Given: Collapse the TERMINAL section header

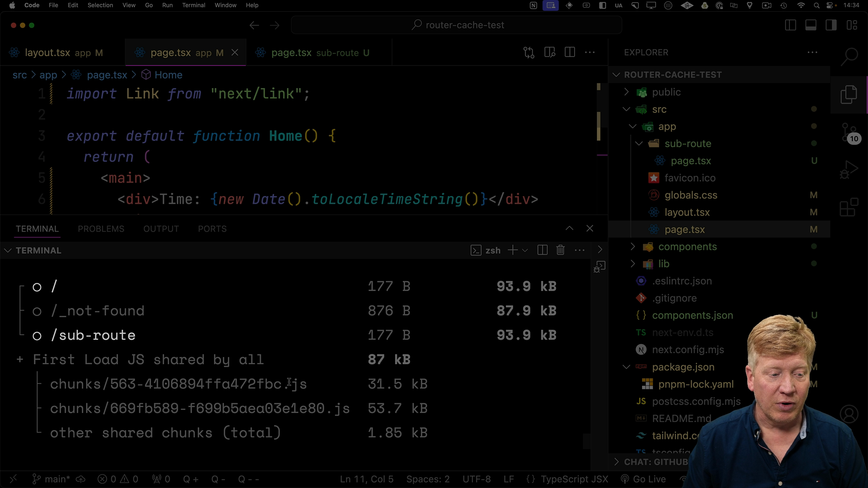Looking at the screenshot, I should [8, 250].
